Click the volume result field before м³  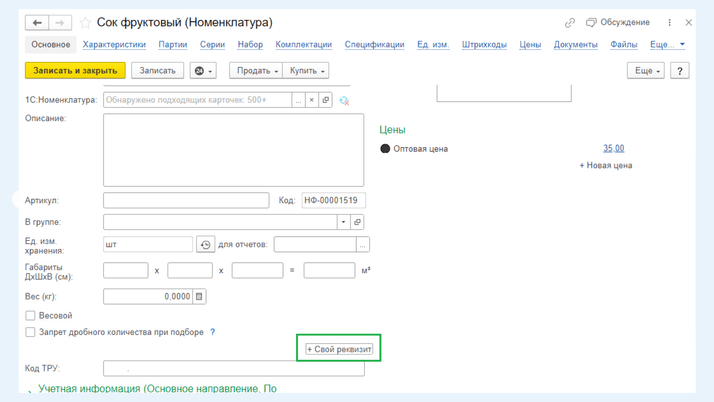click(329, 270)
